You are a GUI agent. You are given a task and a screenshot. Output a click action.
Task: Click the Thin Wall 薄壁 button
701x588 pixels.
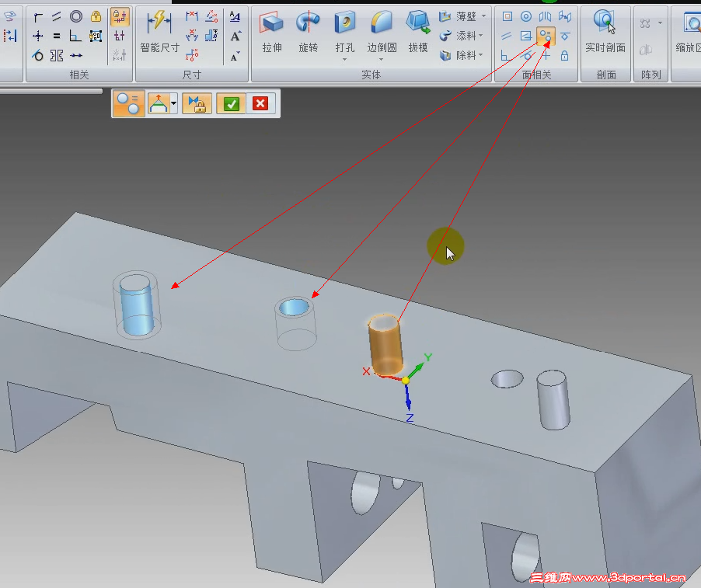458,16
